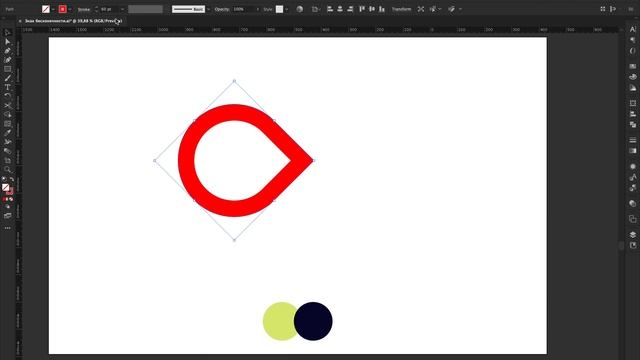Select the Type tool
The width and height of the screenshot is (640, 360).
tap(7, 87)
